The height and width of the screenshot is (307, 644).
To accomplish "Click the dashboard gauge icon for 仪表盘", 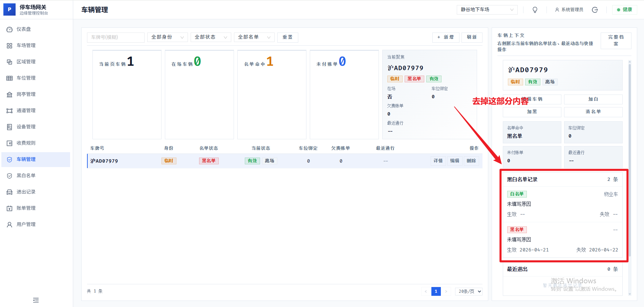I will click(x=9, y=29).
